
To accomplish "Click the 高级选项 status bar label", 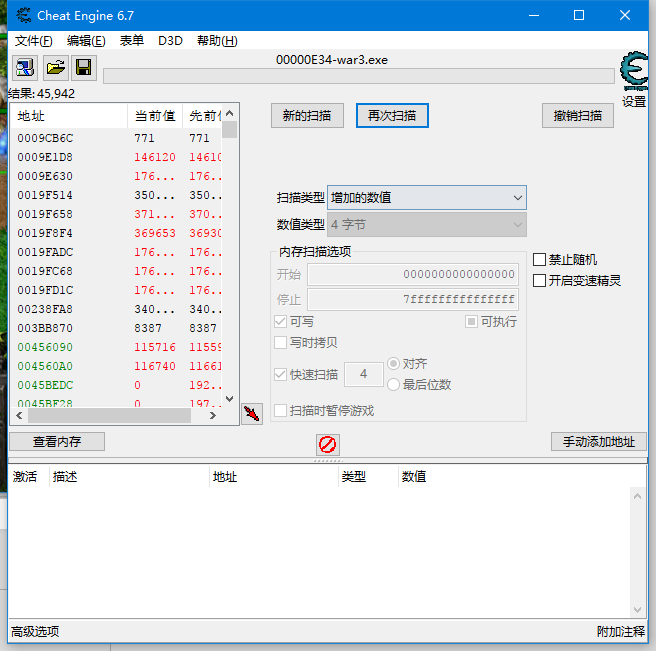I will pyautogui.click(x=35, y=631).
